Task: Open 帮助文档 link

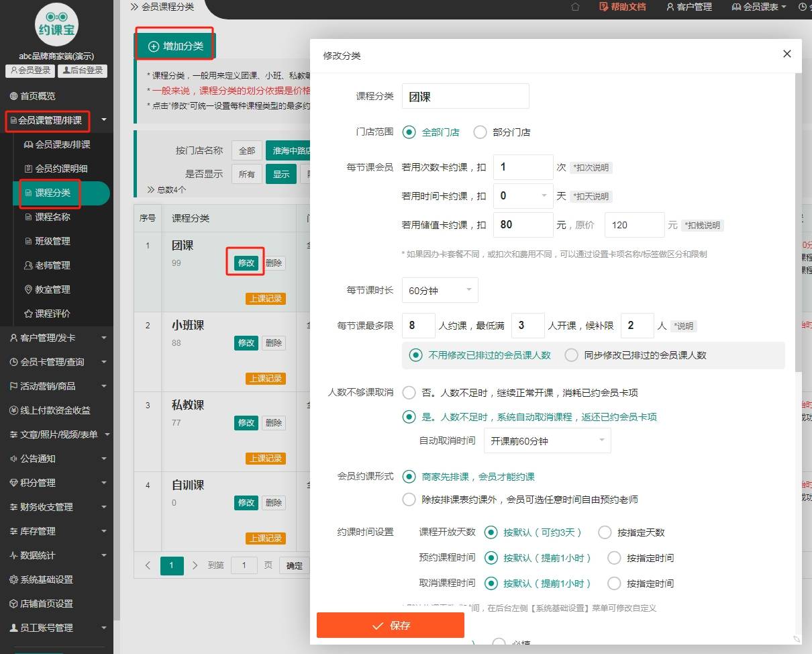Action: pyautogui.click(x=622, y=7)
